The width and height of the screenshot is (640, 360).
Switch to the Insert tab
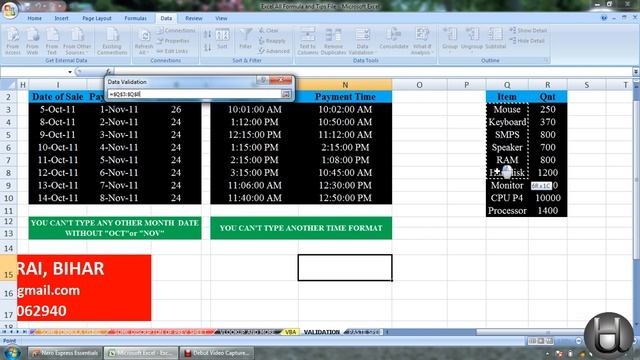point(61,18)
